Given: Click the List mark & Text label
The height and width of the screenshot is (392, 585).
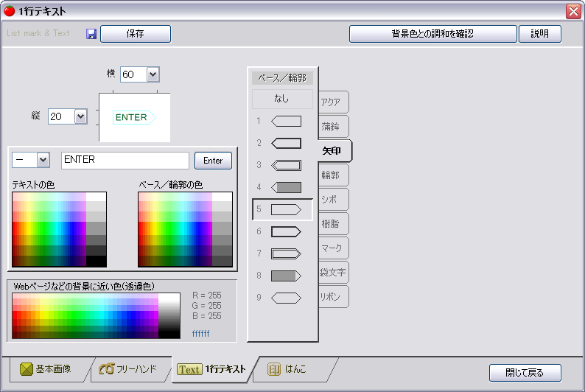Looking at the screenshot, I should click(x=38, y=33).
